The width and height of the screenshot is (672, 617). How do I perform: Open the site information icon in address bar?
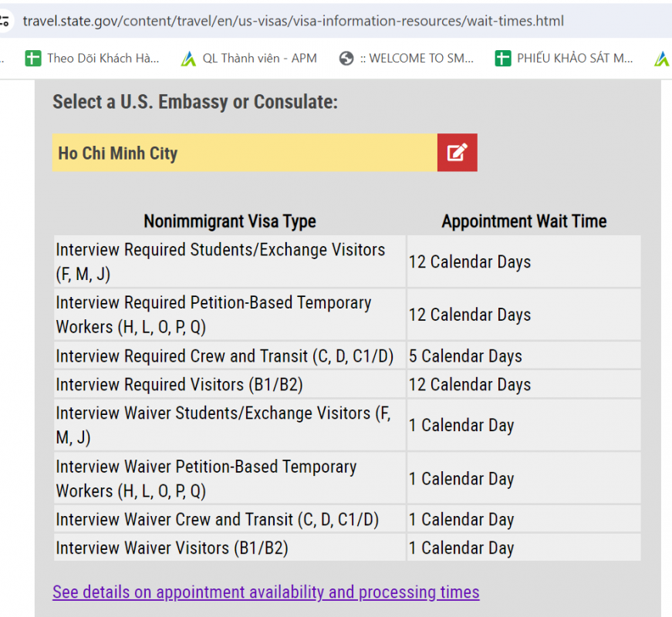5,21
